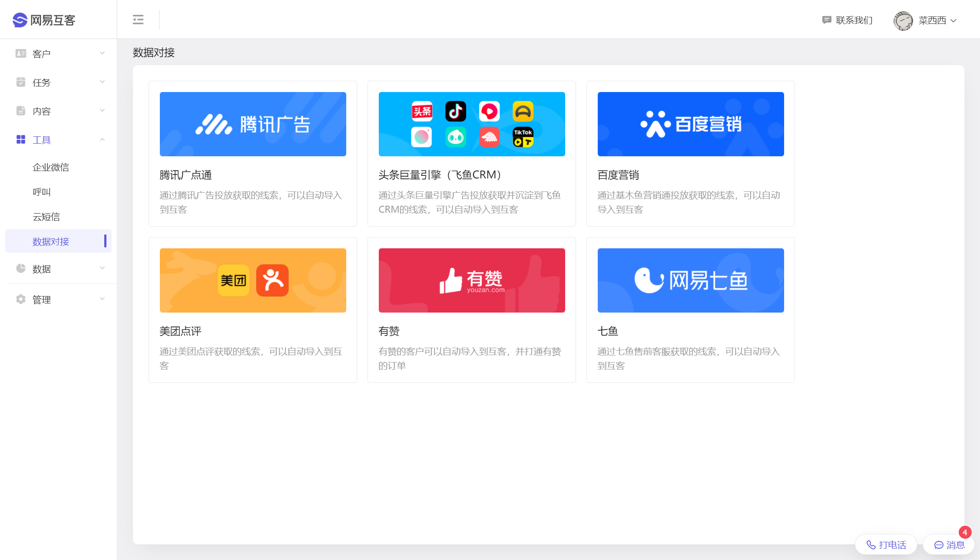Click the yellow 懂车帝 car icon
Image resolution: width=980 pixels, height=560 pixels.
pyautogui.click(x=523, y=112)
